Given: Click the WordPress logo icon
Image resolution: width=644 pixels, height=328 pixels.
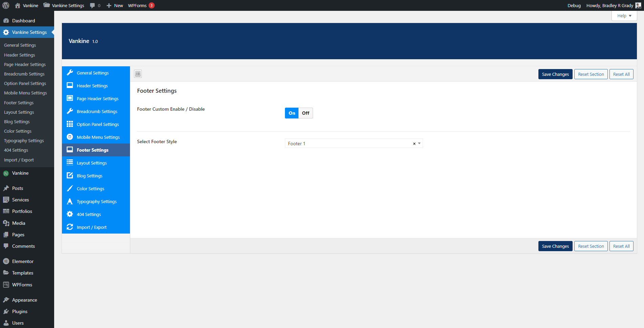Looking at the screenshot, I should pyautogui.click(x=6, y=5).
